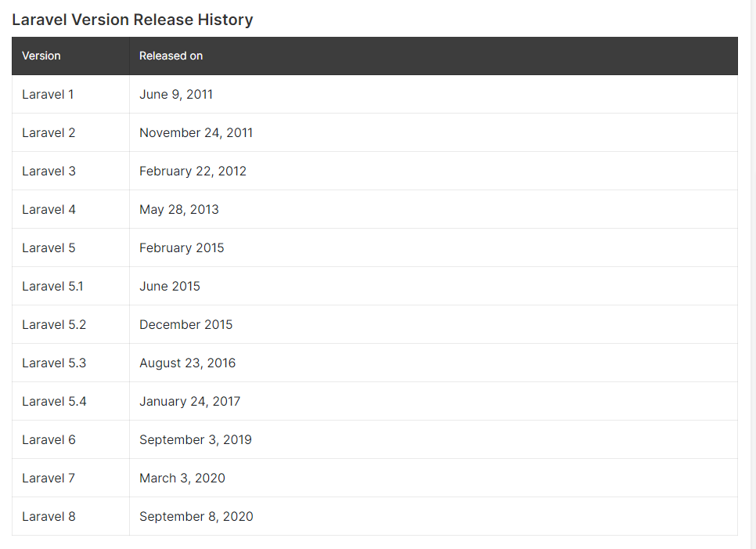Click the "January 24, 2017" date cell

tap(189, 401)
